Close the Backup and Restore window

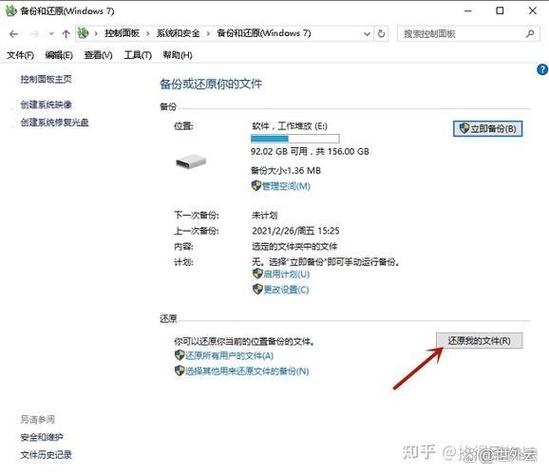coord(533,11)
